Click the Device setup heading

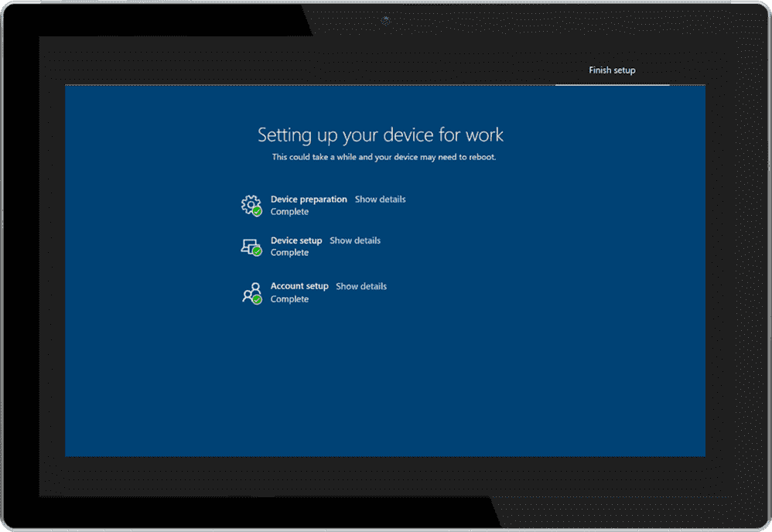point(296,240)
